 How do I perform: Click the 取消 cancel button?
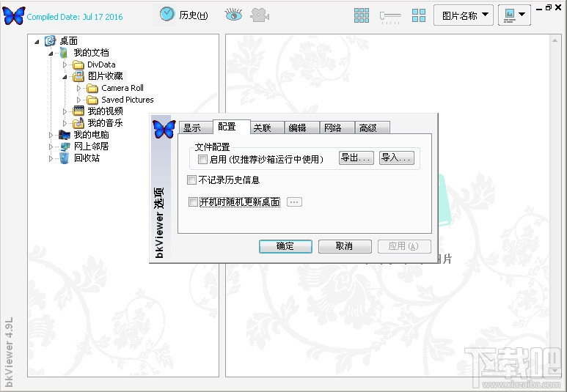[345, 246]
